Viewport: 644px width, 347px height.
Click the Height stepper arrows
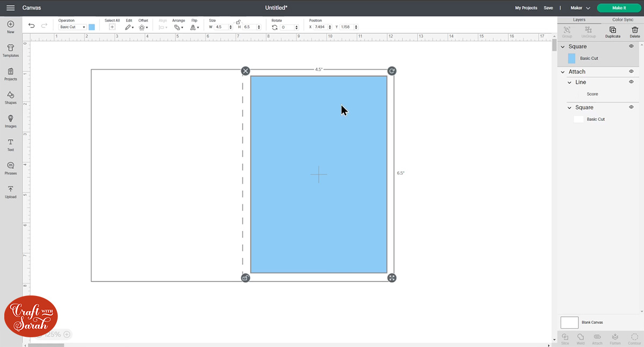click(x=259, y=27)
